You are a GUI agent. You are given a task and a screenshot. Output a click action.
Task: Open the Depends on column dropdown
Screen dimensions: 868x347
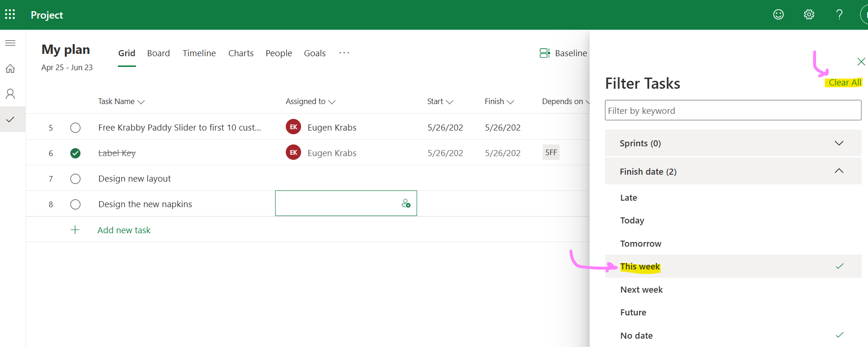point(587,102)
